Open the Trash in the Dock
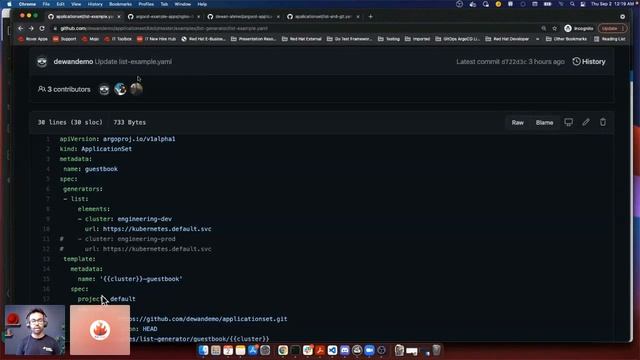The image size is (640, 360). tap(436, 350)
